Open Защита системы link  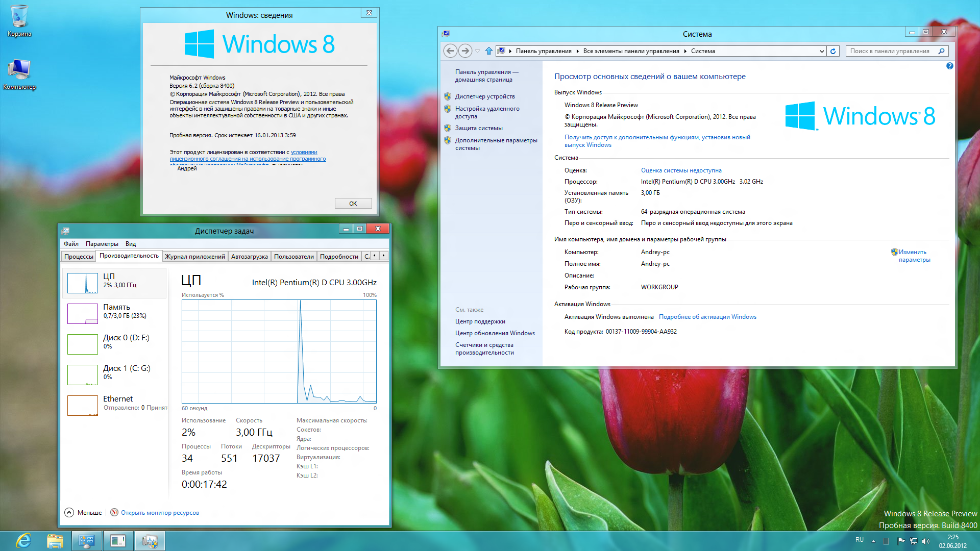pos(479,128)
